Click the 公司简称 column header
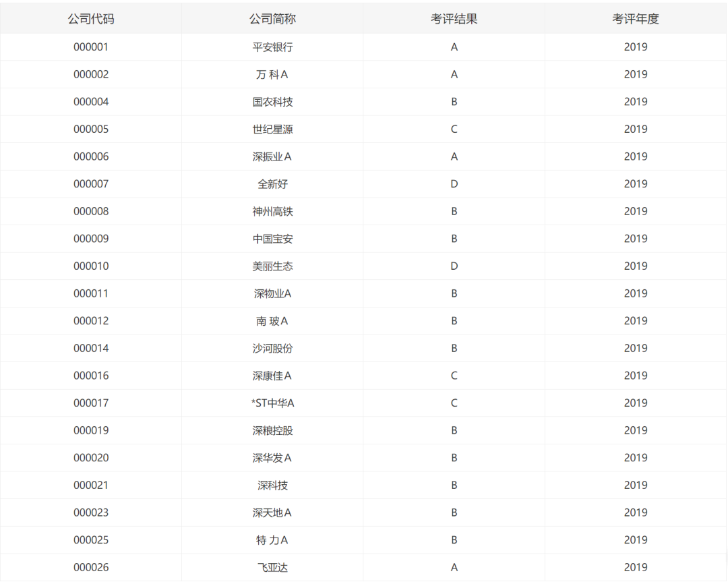This screenshot has width=728, height=584. 272,19
